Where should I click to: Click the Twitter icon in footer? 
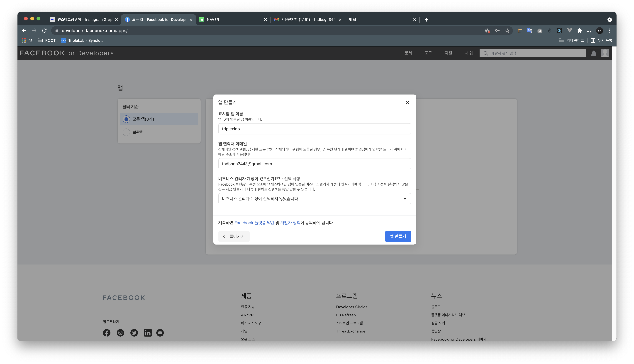point(134,333)
